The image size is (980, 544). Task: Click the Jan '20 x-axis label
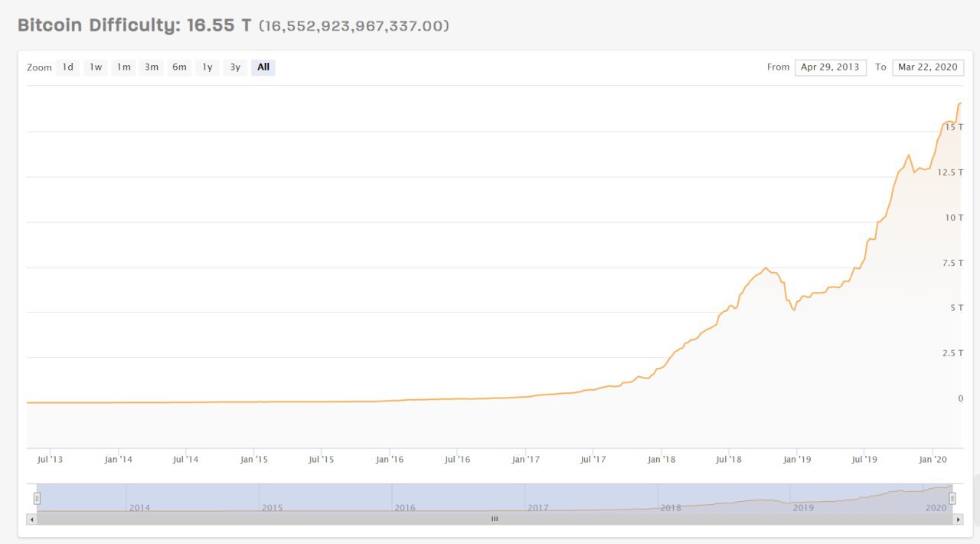[932, 460]
